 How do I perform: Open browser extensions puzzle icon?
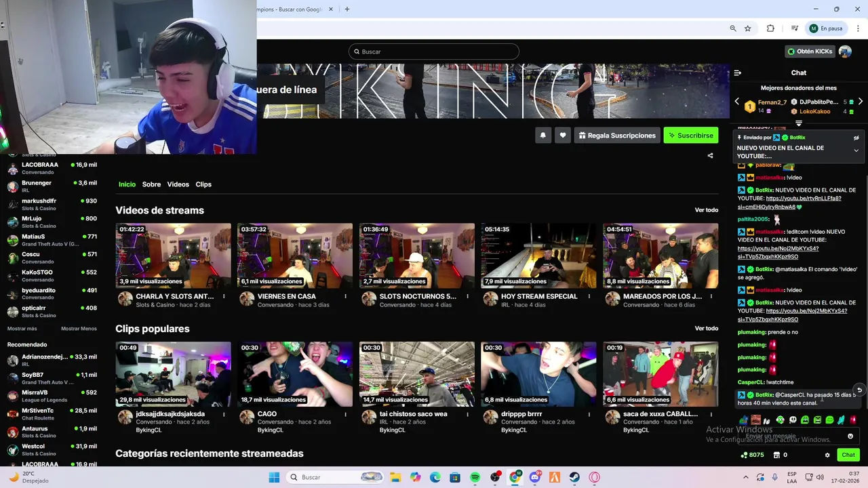pyautogui.click(x=770, y=28)
